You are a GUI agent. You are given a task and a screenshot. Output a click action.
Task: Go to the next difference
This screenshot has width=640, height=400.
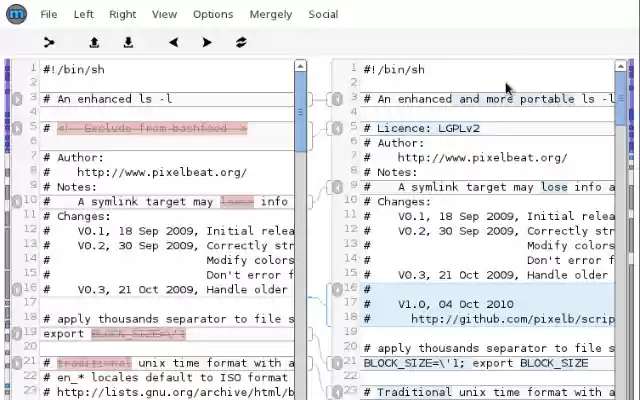207,42
